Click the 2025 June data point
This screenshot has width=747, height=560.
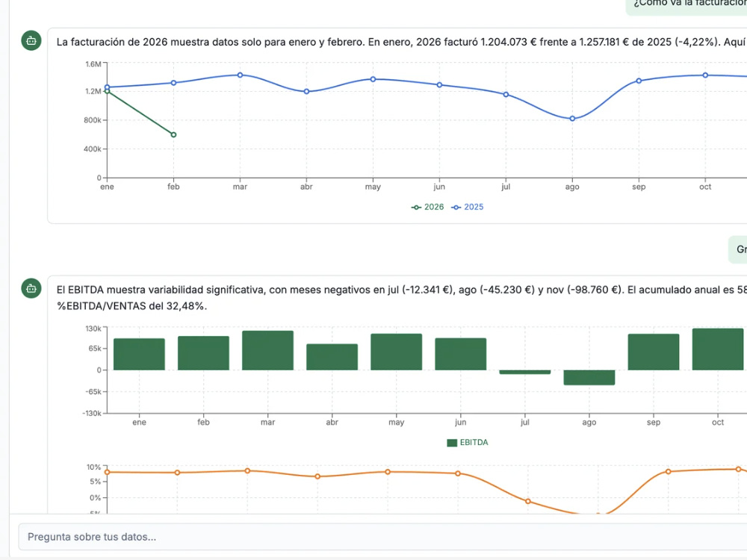tap(439, 85)
